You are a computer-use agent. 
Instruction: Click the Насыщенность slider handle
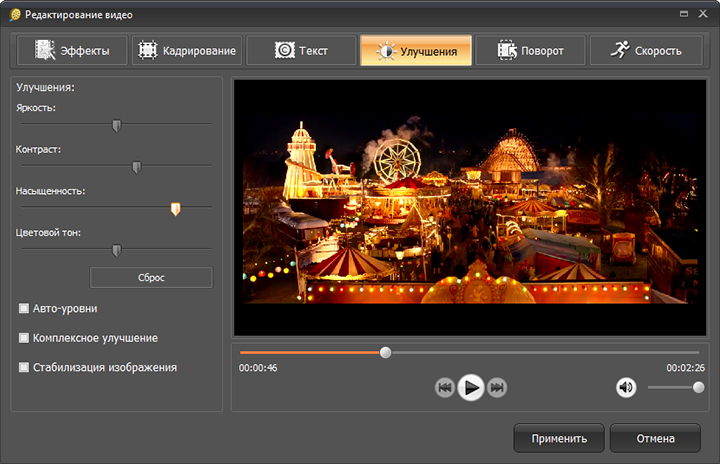[176, 209]
